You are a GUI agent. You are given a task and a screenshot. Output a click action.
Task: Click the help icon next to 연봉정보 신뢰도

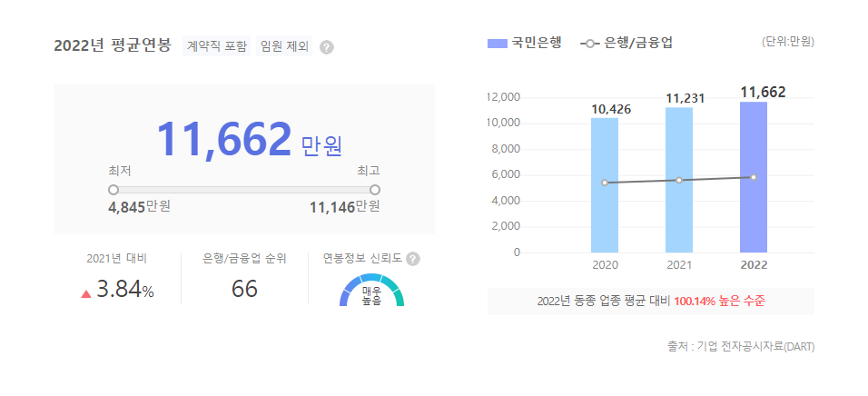(x=413, y=259)
